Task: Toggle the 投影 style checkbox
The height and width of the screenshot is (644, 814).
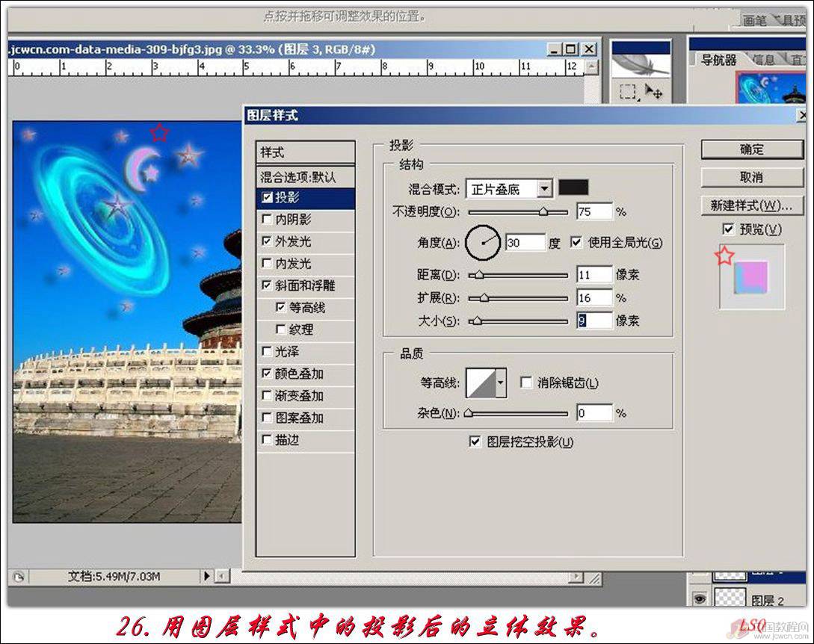Action: 268,197
